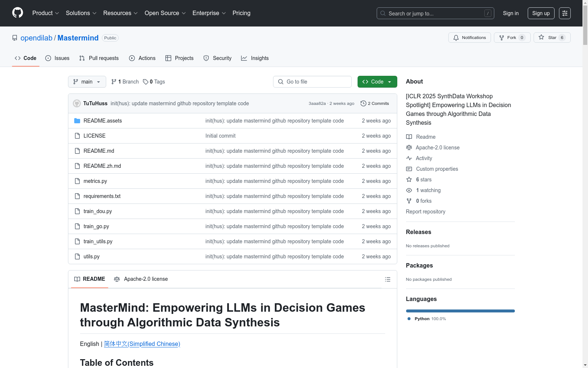The image size is (588, 368).
Task: Switch to the Projects tab
Action: [x=179, y=58]
